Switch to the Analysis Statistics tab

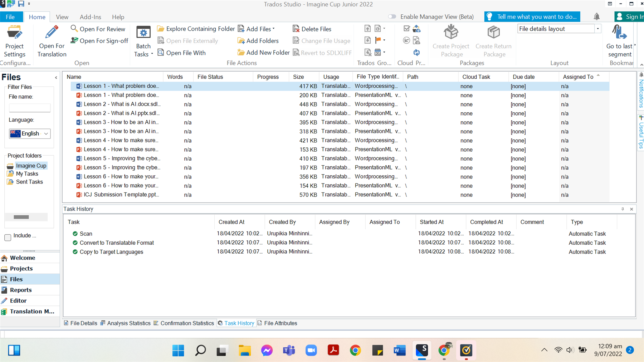125,323
